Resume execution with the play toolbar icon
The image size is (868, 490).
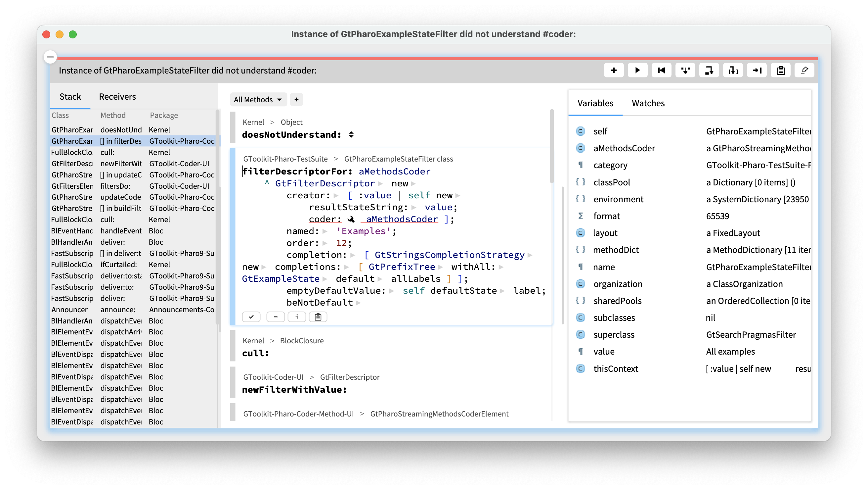pos(637,70)
